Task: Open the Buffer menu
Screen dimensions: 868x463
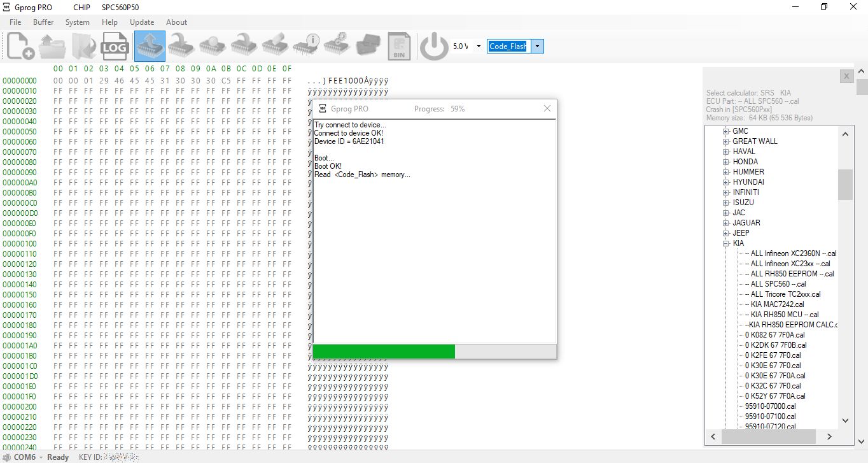Action: tap(43, 22)
